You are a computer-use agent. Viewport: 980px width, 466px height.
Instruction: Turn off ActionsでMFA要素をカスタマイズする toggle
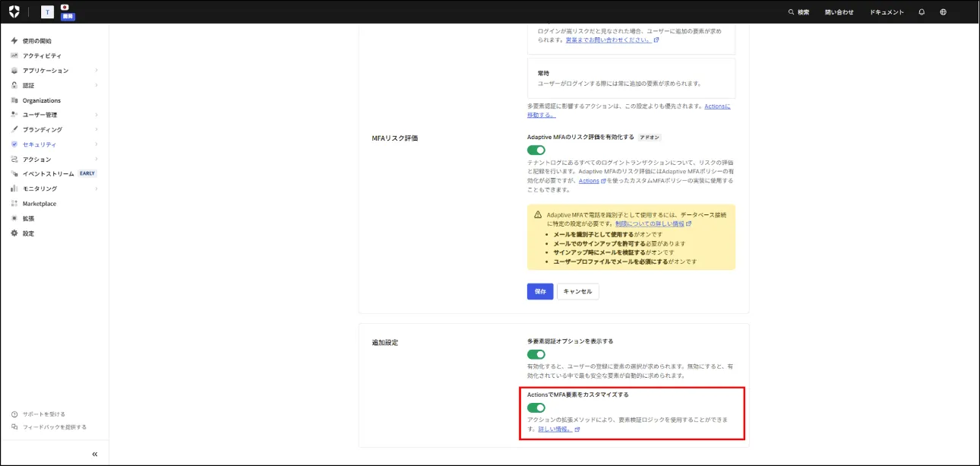pos(536,407)
